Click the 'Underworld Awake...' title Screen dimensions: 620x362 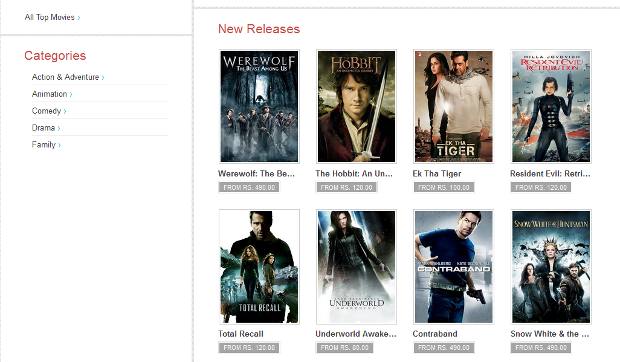[x=356, y=334]
